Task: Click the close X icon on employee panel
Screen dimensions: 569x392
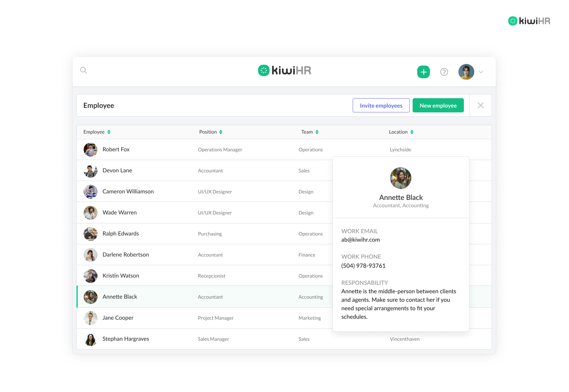Action: coord(481,105)
